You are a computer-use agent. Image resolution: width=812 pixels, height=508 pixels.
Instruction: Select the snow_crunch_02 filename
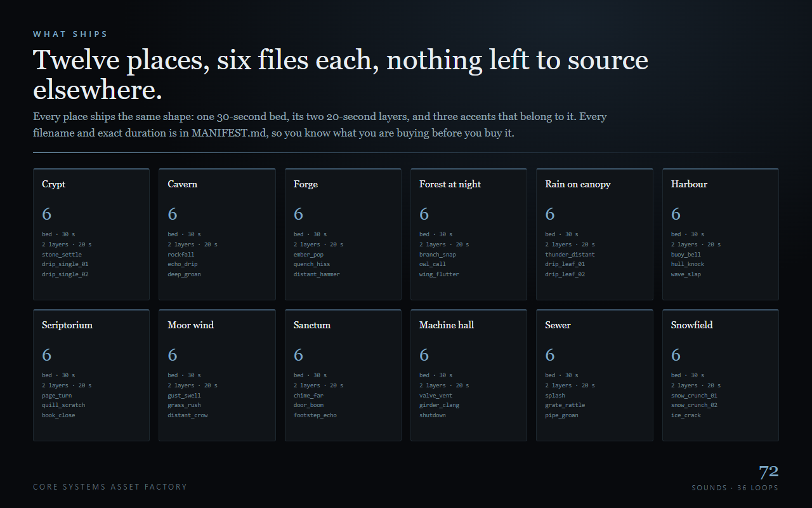click(694, 405)
